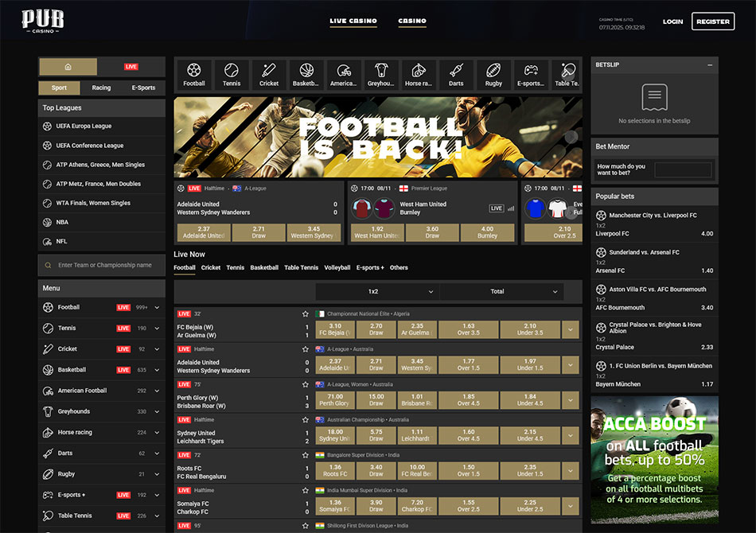Viewport: 756px width, 533px height.
Task: Switch to the Racing tab
Action: coord(101,88)
